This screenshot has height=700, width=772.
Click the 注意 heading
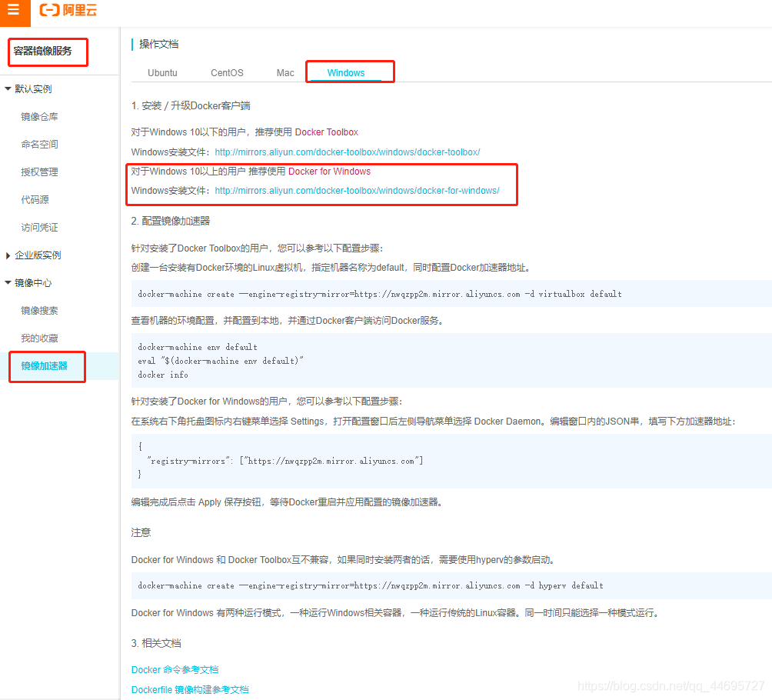click(141, 532)
